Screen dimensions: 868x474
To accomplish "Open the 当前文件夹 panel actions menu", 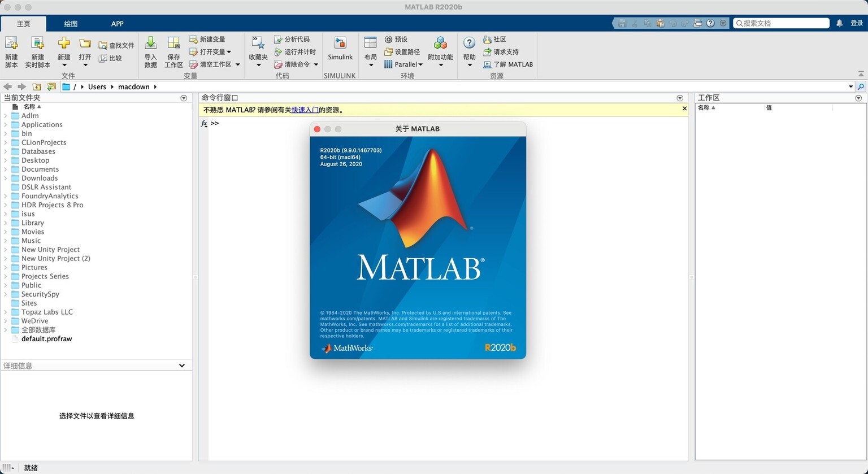I will [x=184, y=98].
